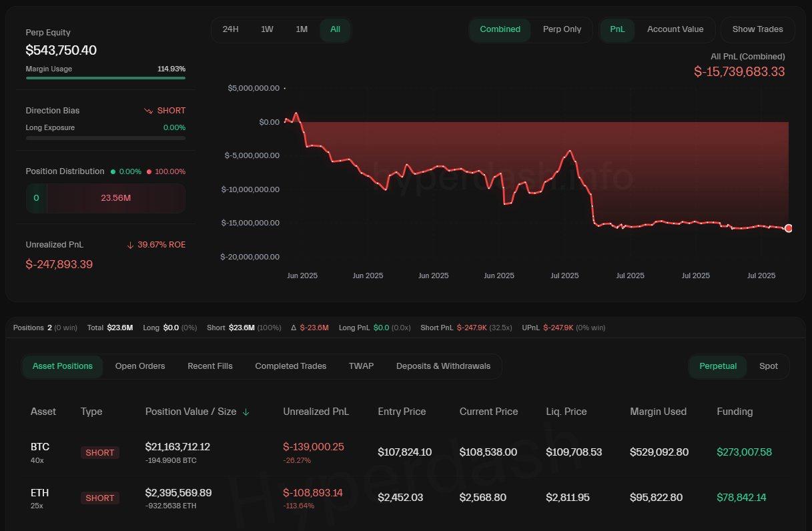The height and width of the screenshot is (531, 812).
Task: Click the 23.56M short distribution bar
Action: point(115,198)
